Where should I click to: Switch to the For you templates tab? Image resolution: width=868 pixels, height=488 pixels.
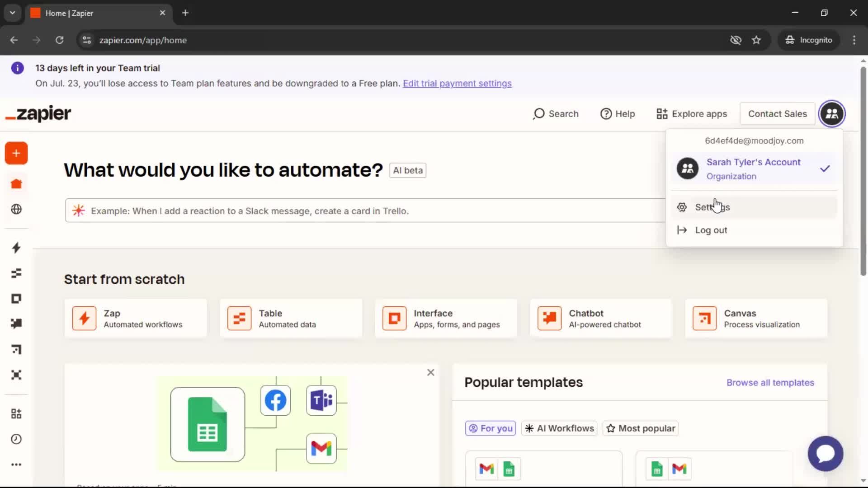491,428
